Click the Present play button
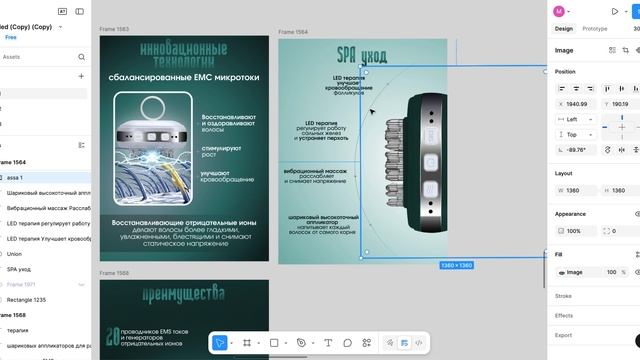This screenshot has width=640, height=360. [615, 11]
